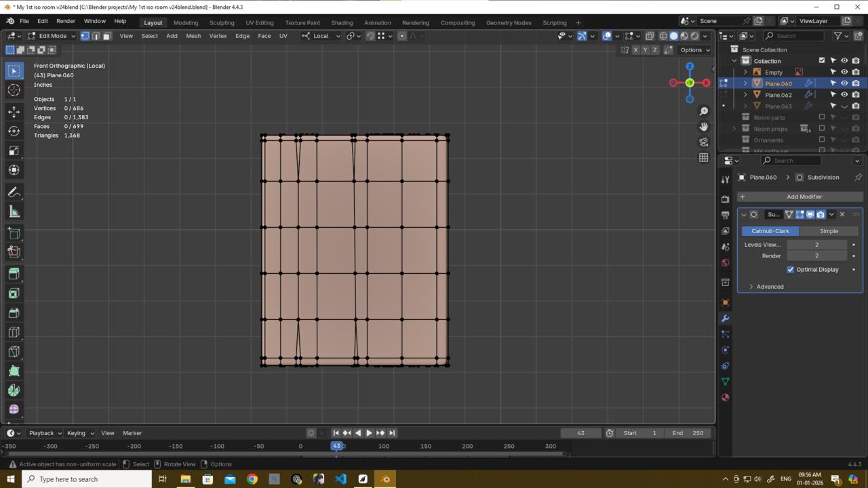Switch to face select mode
The image size is (868, 488).
point(106,36)
